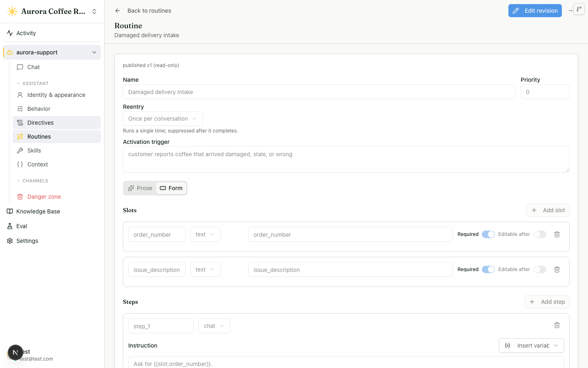The height and width of the screenshot is (368, 588).
Task: Open the three-dots more options menu
Action: pos(571,11)
